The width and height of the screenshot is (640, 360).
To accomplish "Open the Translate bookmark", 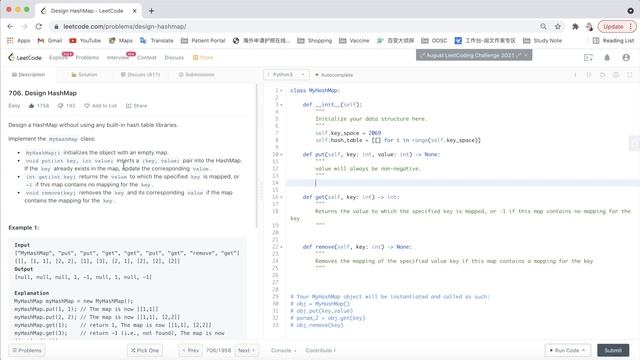I will (x=156, y=40).
